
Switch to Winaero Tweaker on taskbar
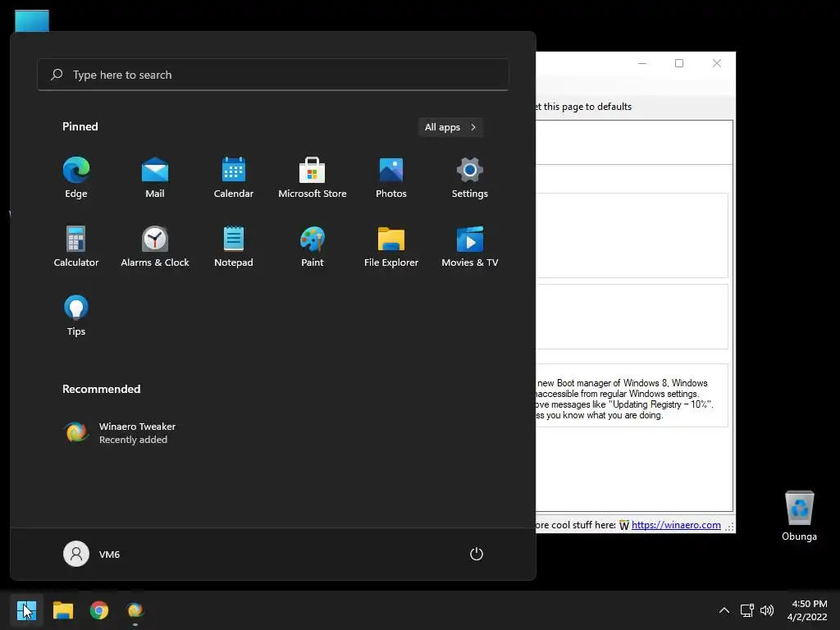(135, 610)
